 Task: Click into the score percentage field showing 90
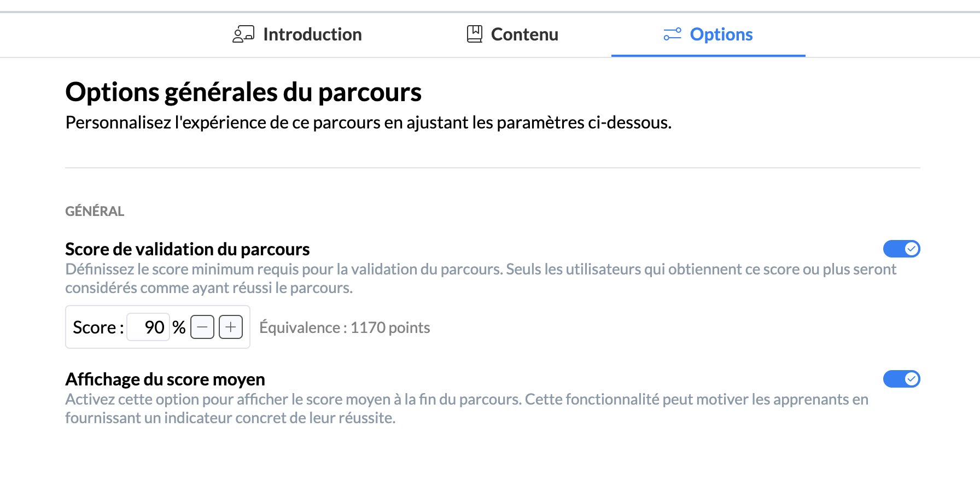coord(149,327)
